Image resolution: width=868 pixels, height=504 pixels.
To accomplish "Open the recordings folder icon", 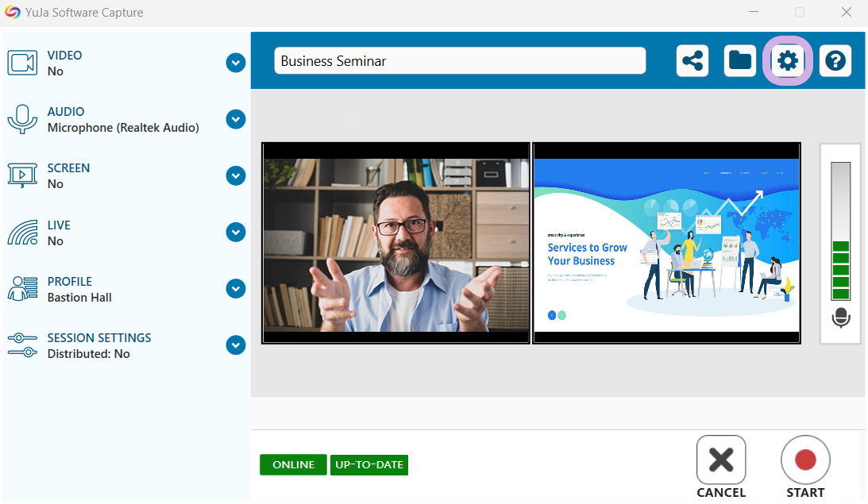I will 740,60.
